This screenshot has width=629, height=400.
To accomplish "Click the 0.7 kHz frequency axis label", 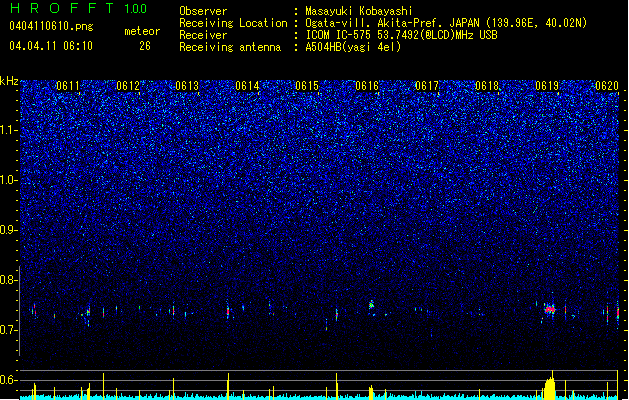I will pyautogui.click(x=9, y=330).
